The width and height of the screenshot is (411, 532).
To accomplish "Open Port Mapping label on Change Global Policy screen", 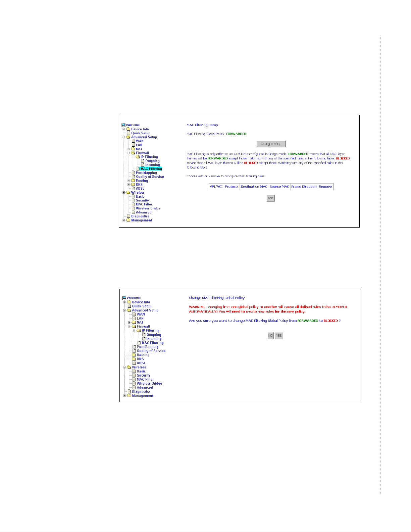I will [x=147, y=347].
